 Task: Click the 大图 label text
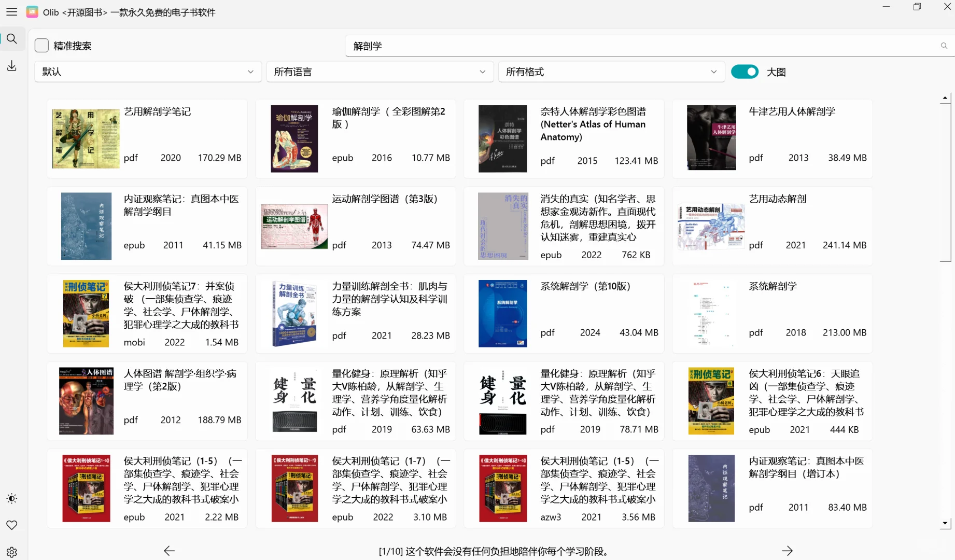(x=776, y=72)
